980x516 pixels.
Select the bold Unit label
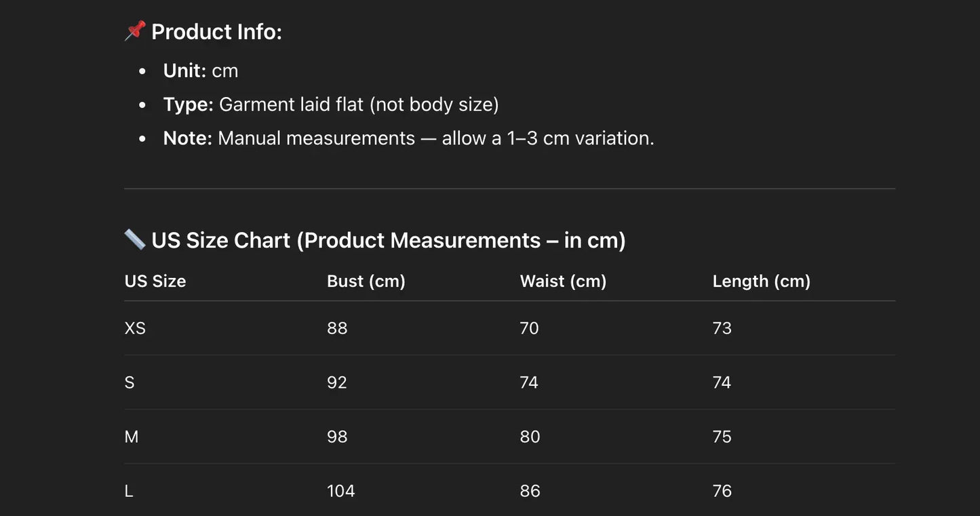(x=184, y=71)
